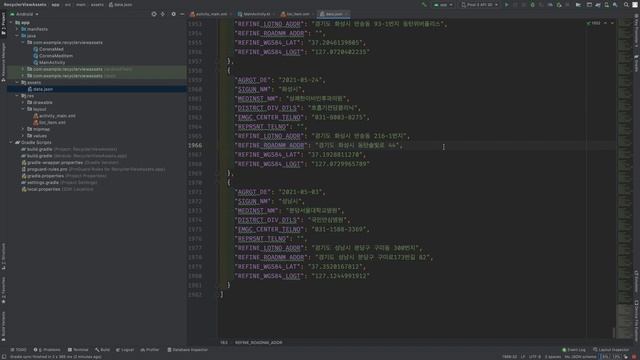Screen dimensions: 640x360
Task: Click the inspection check mark widget in editor
Action: coord(594,23)
